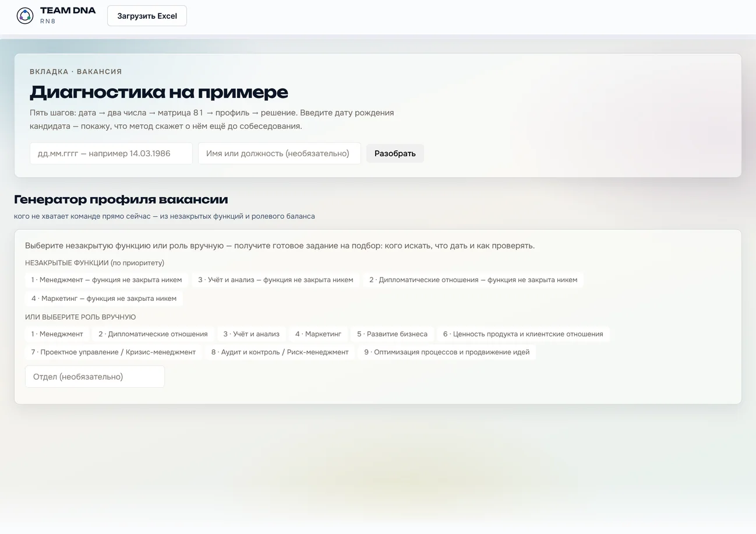The width and height of the screenshot is (756, 534).
Task: Select unclosed function 2 · Дипломатические отношения chip
Action: 473,280
